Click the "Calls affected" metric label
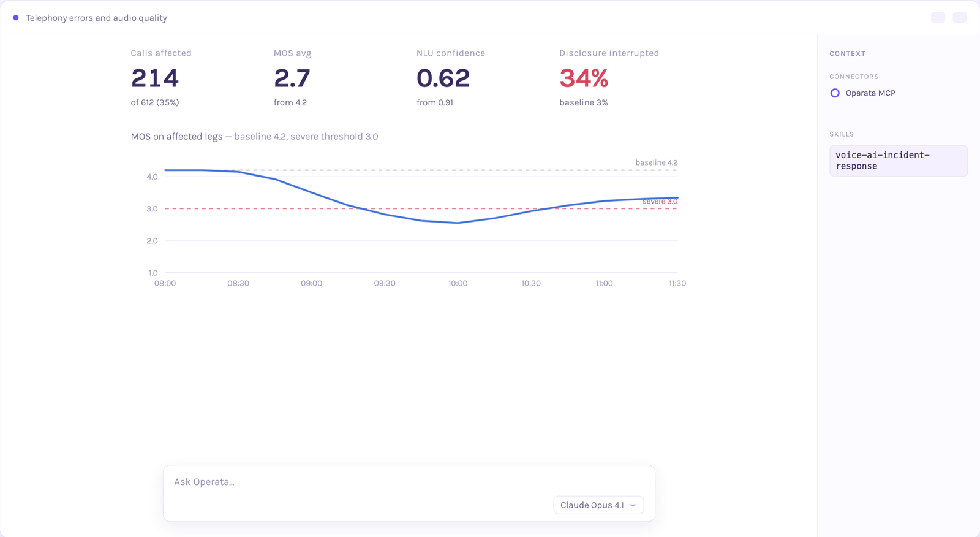The height and width of the screenshot is (537, 980). point(161,53)
